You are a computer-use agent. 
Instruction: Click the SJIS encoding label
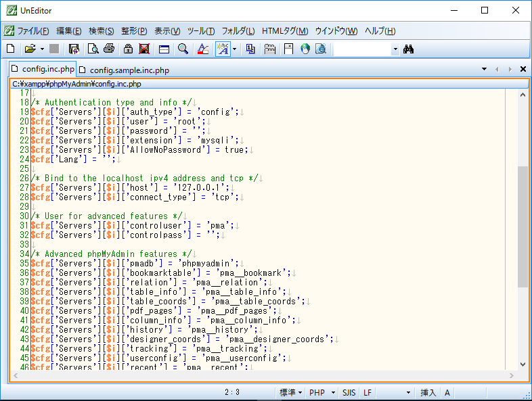[x=349, y=392]
